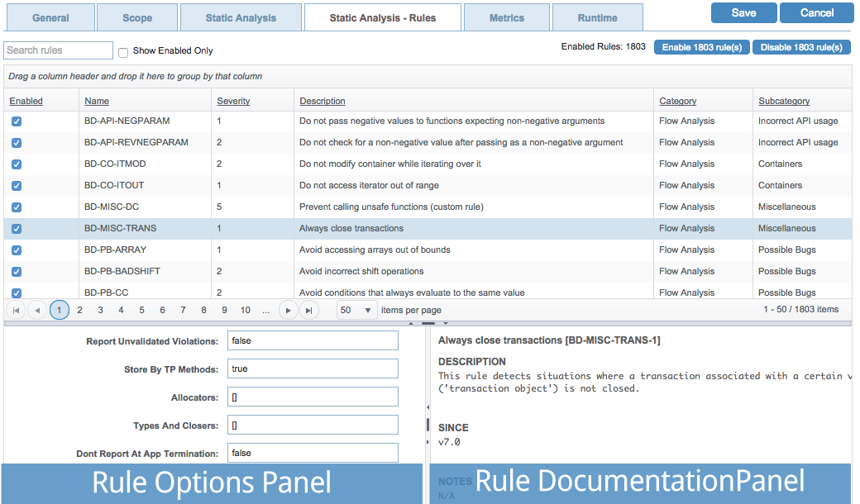
Task: Go to page 3
Action: coord(100,310)
